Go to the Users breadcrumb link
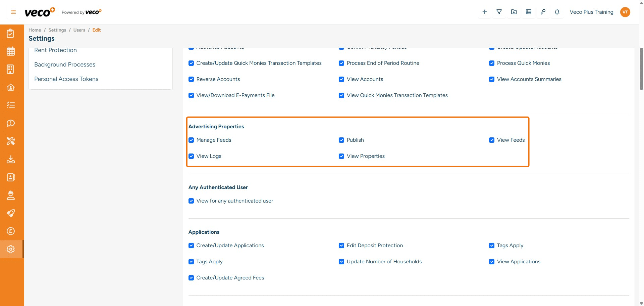Screen dimensions: 644x306 [79, 30]
